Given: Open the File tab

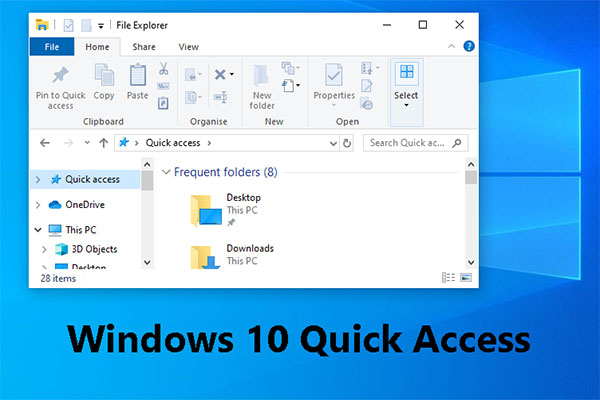Looking at the screenshot, I should 52,47.
